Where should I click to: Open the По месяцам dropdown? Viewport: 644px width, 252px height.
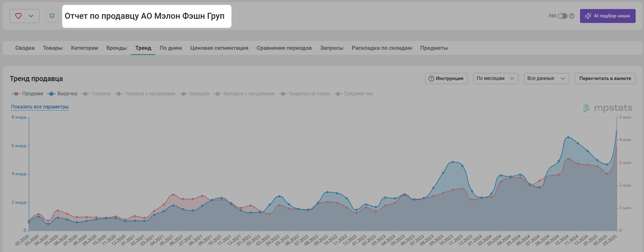(x=496, y=79)
